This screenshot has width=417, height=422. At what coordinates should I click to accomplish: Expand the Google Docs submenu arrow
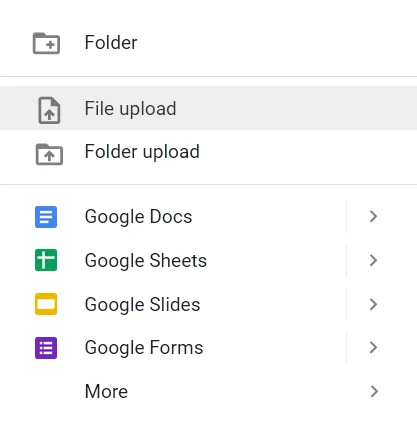click(x=373, y=217)
